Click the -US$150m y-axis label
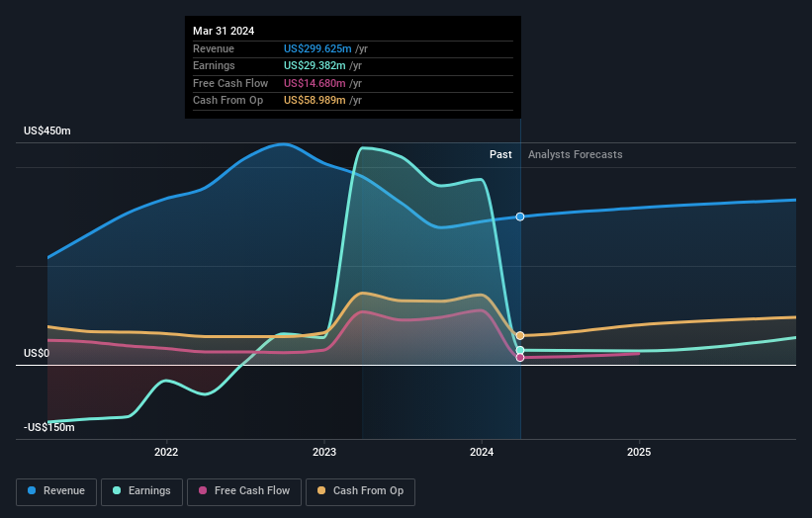 (49, 427)
